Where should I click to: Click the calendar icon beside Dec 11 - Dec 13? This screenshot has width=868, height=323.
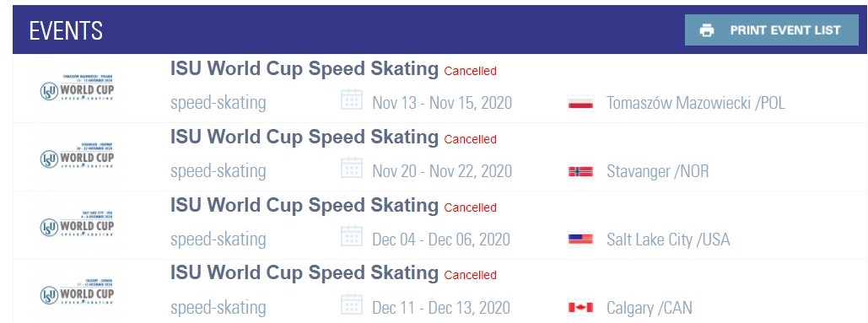pos(352,304)
